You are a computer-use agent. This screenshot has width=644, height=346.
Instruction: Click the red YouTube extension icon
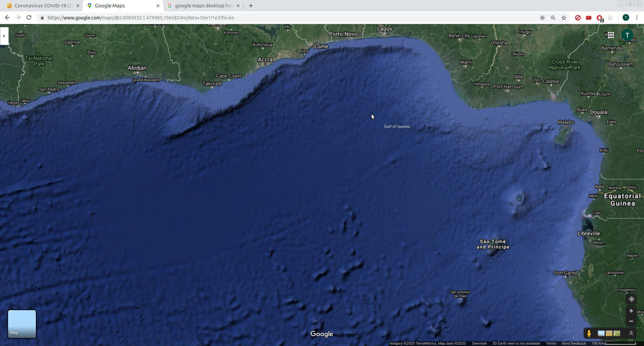click(x=589, y=18)
